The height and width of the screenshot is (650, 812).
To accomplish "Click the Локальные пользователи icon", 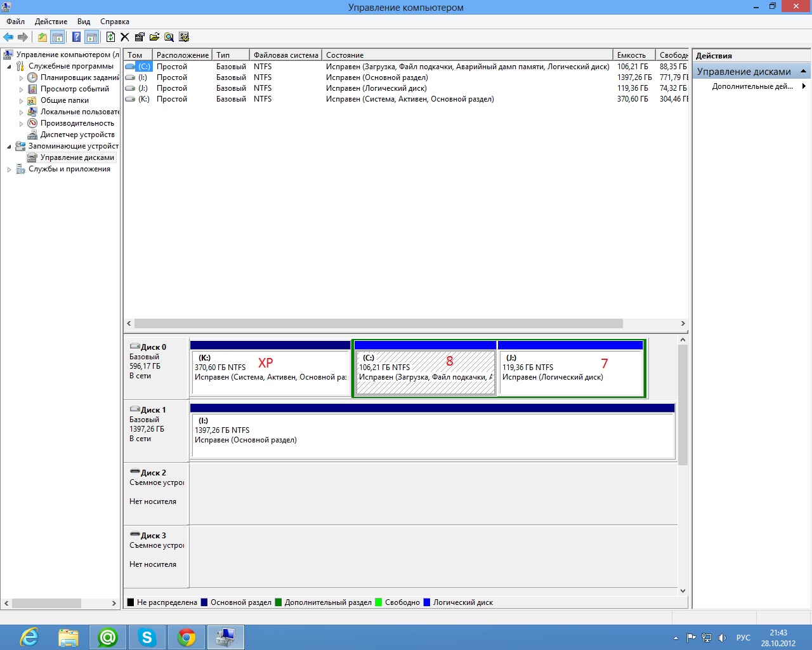I will 32,112.
